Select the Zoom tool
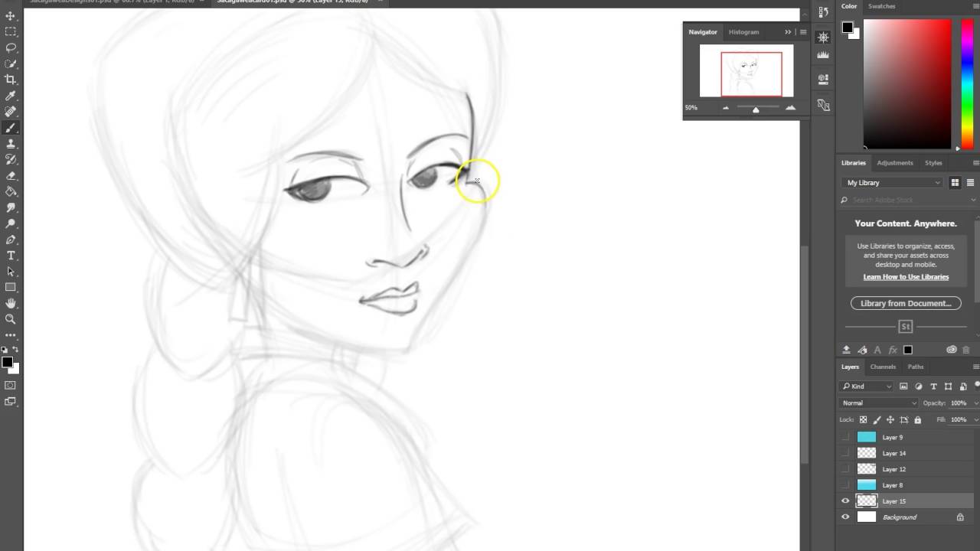The height and width of the screenshot is (551, 980). [x=11, y=319]
